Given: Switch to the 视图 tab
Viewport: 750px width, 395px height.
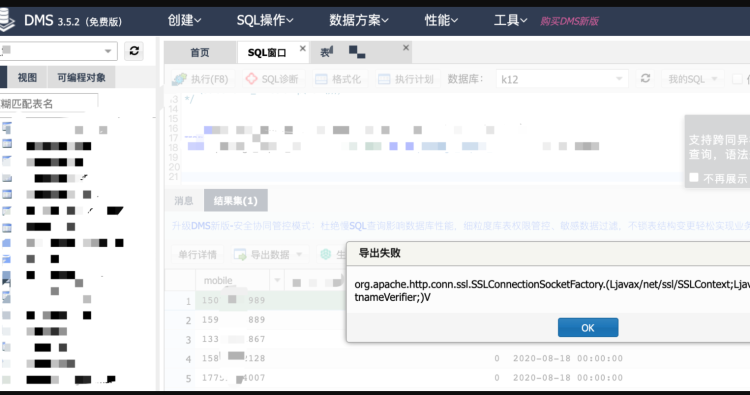Looking at the screenshot, I should pyautogui.click(x=27, y=77).
